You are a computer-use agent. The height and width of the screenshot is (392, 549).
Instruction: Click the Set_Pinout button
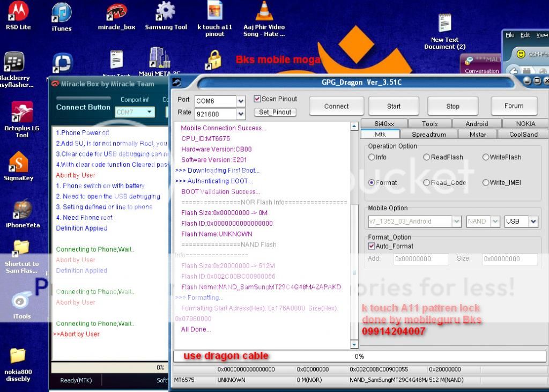(x=275, y=112)
